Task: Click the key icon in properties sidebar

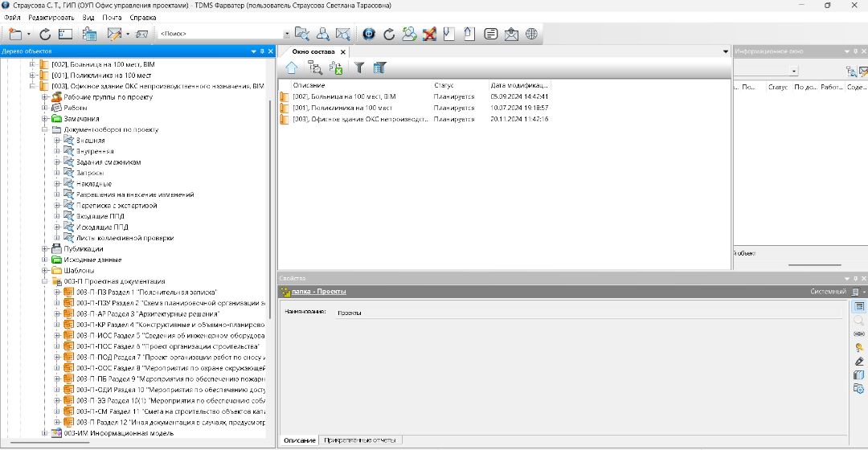Action: tap(858, 347)
